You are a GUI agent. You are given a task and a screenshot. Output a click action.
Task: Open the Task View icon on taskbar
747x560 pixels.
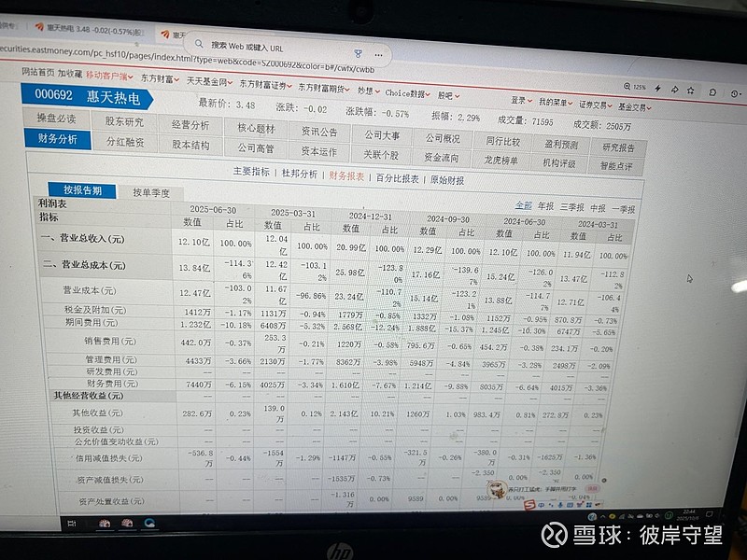(x=72, y=524)
